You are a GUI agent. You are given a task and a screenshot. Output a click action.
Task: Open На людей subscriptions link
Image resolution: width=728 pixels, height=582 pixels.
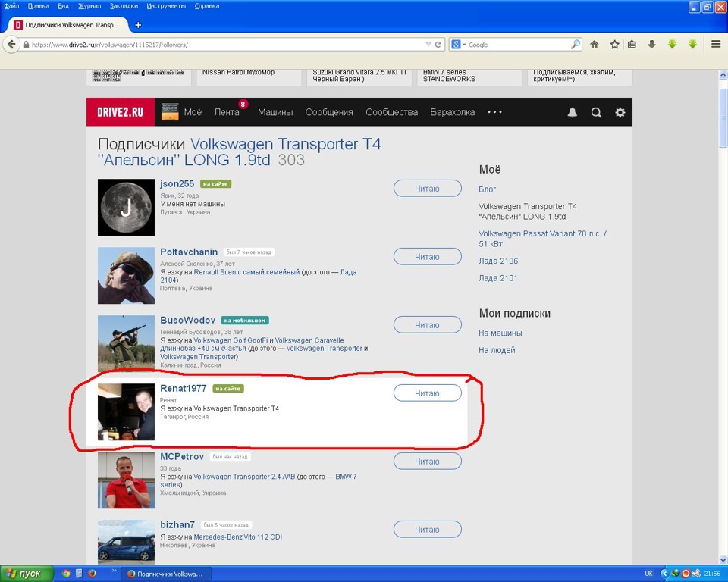pos(497,350)
